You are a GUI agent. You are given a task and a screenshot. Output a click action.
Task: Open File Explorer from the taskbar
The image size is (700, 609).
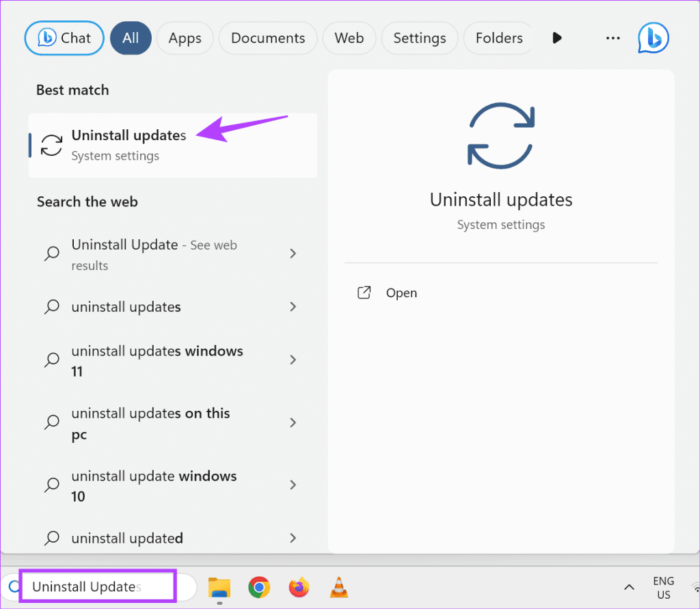(219, 586)
